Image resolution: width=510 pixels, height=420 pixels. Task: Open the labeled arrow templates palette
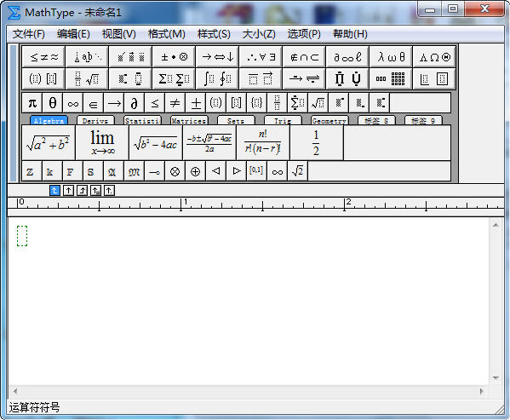click(x=304, y=78)
